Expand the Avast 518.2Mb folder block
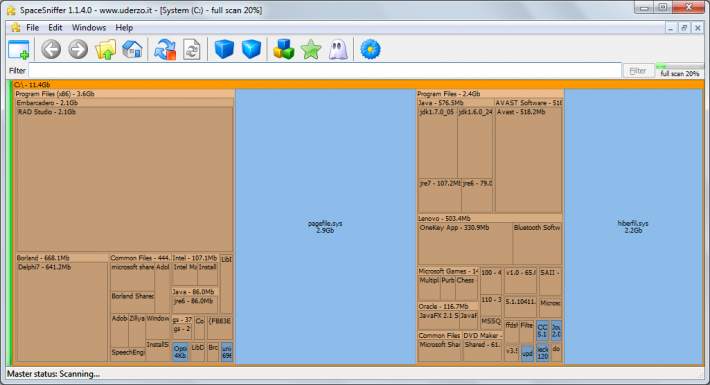Viewport: 710px width, 385px height. tap(528, 160)
